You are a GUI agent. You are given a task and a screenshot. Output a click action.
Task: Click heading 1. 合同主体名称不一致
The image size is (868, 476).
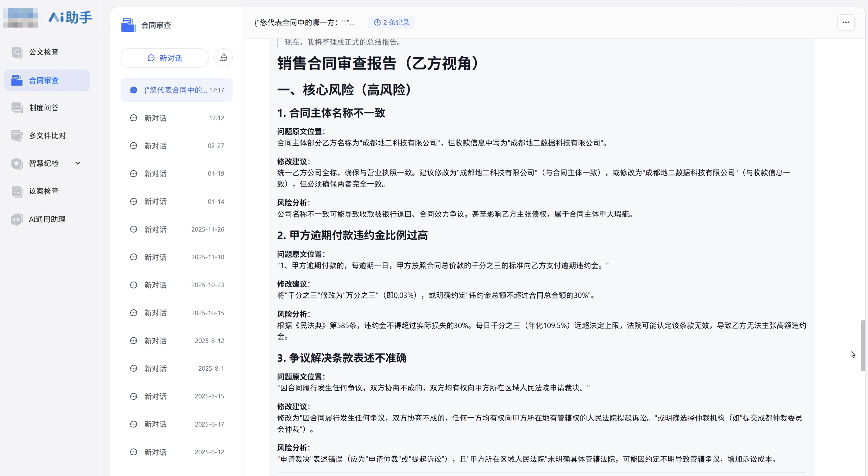coord(331,113)
